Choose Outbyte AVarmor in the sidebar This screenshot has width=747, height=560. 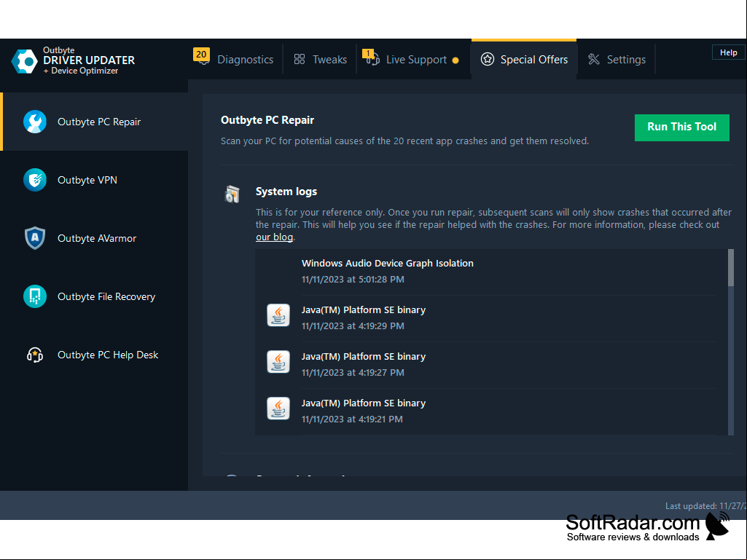[x=94, y=238]
